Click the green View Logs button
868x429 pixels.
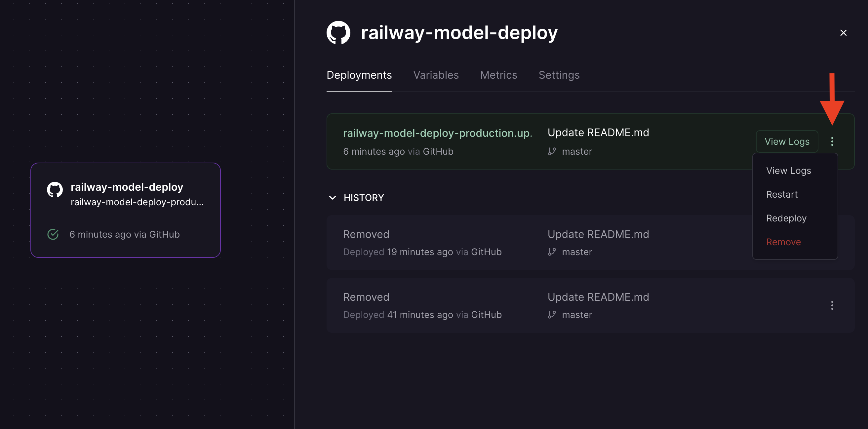[787, 141]
